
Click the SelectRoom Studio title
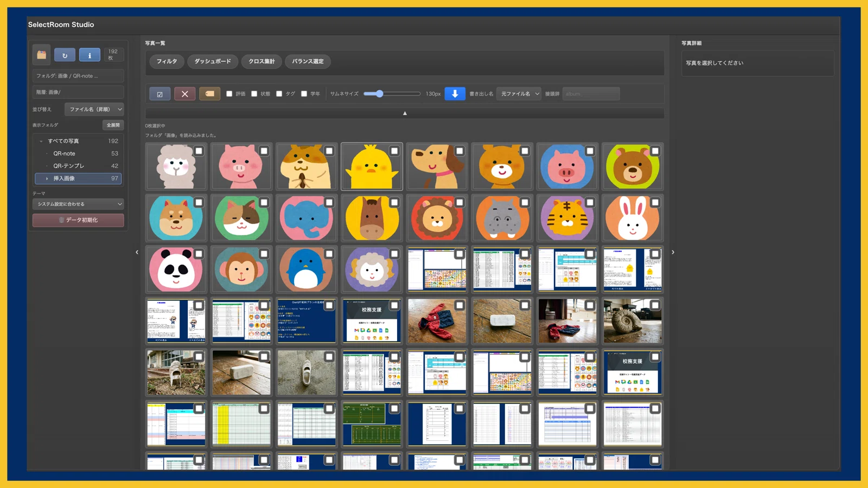click(61, 24)
